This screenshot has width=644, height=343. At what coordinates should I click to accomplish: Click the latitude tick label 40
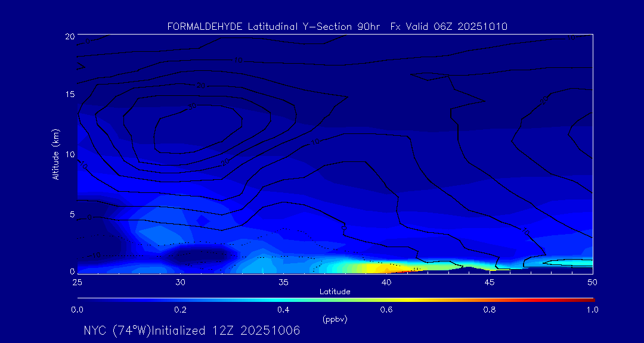point(386,282)
